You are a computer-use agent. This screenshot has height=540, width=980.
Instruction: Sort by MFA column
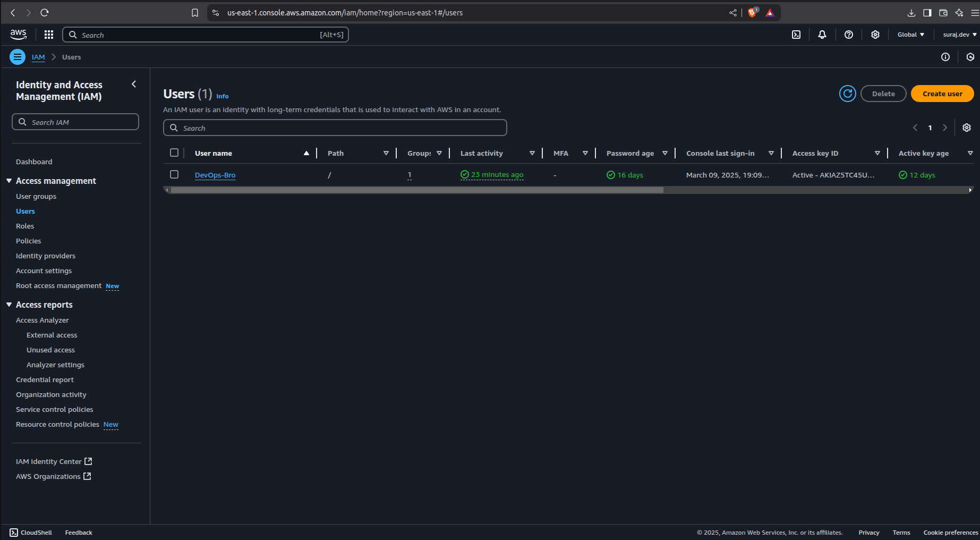[x=585, y=153]
